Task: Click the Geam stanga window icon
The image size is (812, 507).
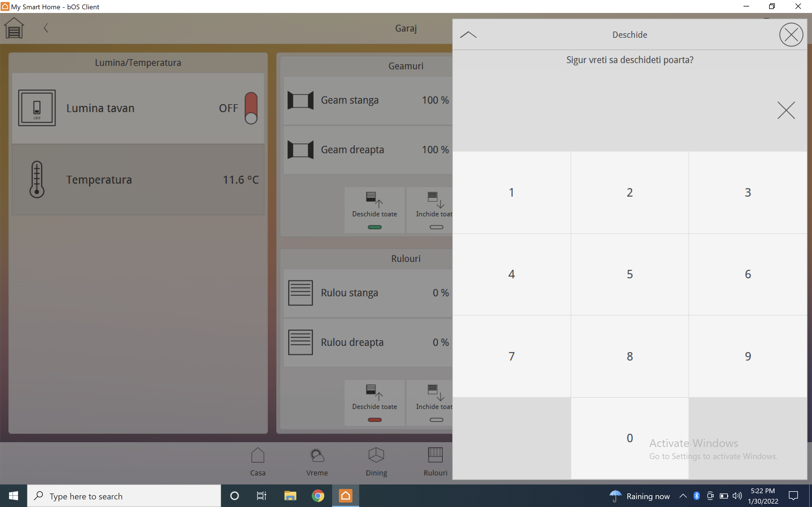Action: (300, 100)
